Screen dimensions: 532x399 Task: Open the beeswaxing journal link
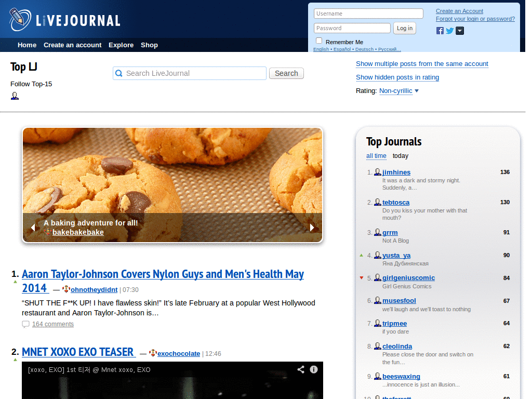(x=401, y=377)
